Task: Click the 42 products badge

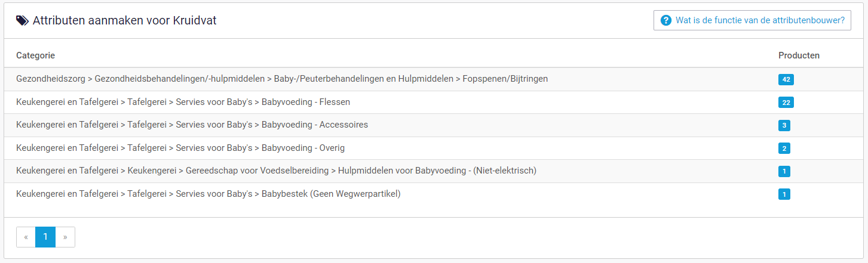Action: [786, 79]
